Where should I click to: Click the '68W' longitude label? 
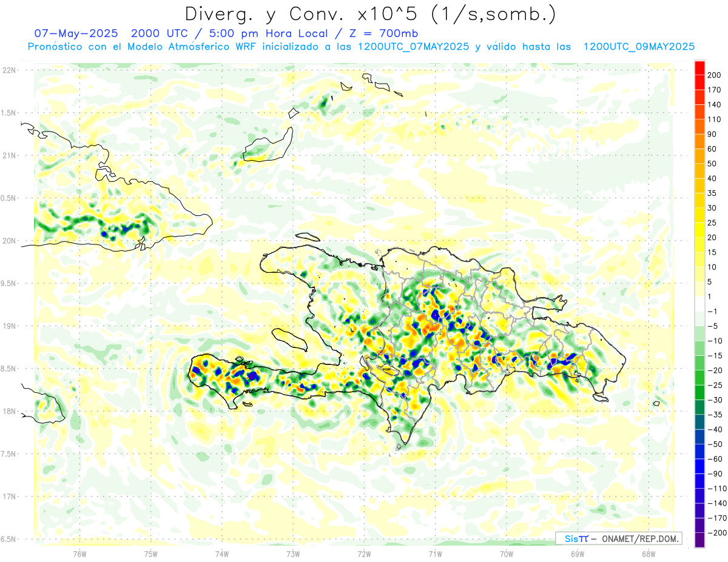pos(649,553)
